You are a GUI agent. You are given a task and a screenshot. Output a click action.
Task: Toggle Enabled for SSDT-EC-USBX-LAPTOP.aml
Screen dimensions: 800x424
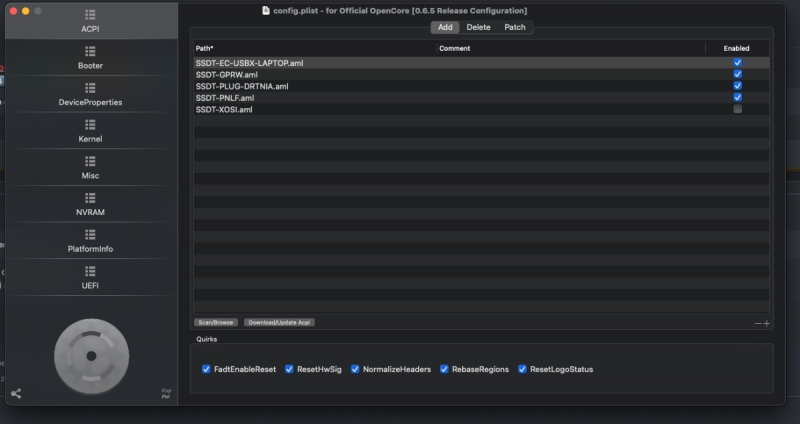tap(738, 62)
